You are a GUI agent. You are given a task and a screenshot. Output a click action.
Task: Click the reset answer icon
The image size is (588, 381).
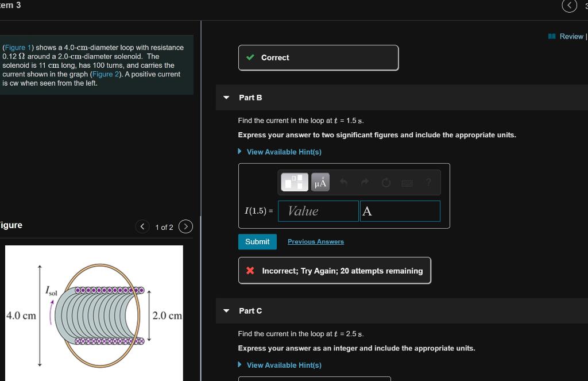[385, 182]
